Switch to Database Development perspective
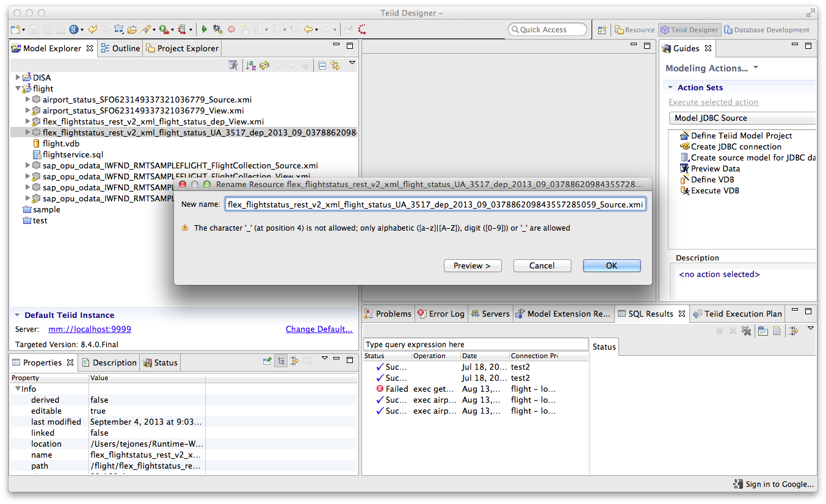This screenshot has height=504, width=826. tap(767, 29)
